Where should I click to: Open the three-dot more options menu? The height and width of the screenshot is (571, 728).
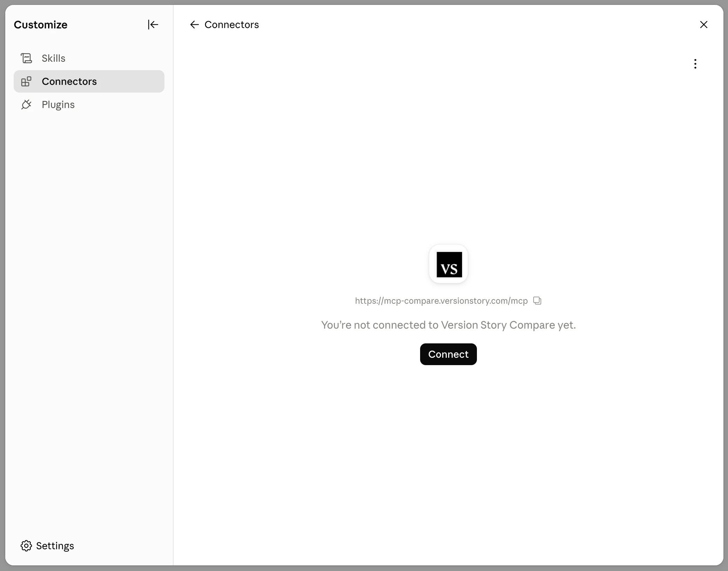pyautogui.click(x=695, y=64)
